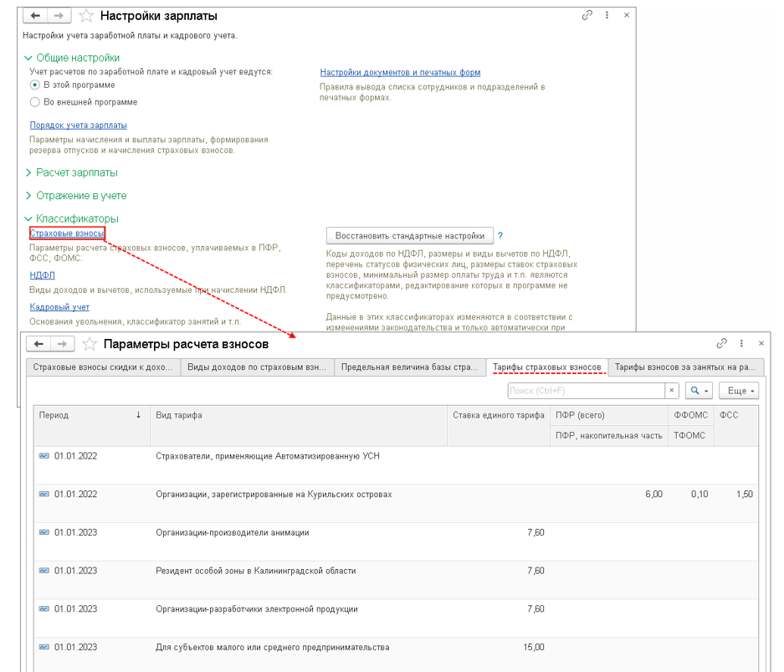Open the three-dot menu in Параметры расчета взносов

pos(741,343)
